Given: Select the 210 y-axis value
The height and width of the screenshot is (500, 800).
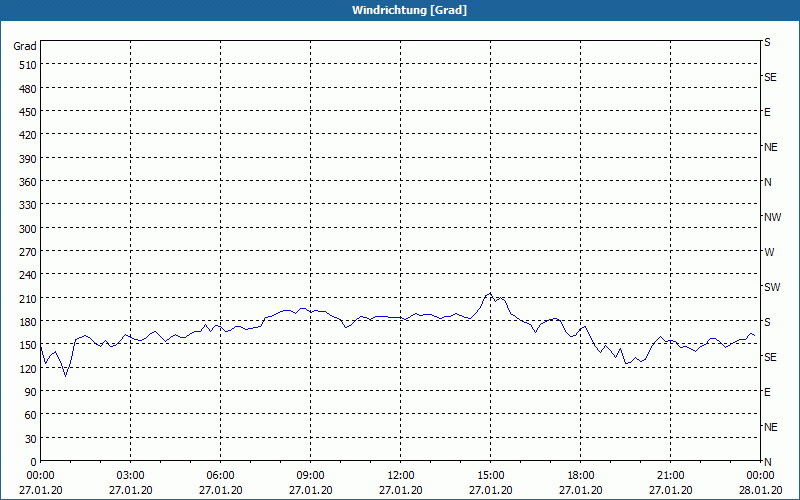Looking at the screenshot, I should [28, 298].
